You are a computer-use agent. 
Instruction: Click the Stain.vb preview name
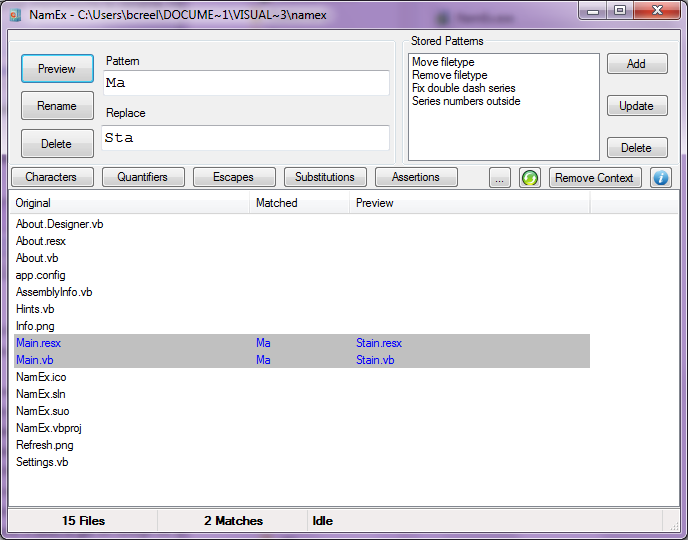375,360
